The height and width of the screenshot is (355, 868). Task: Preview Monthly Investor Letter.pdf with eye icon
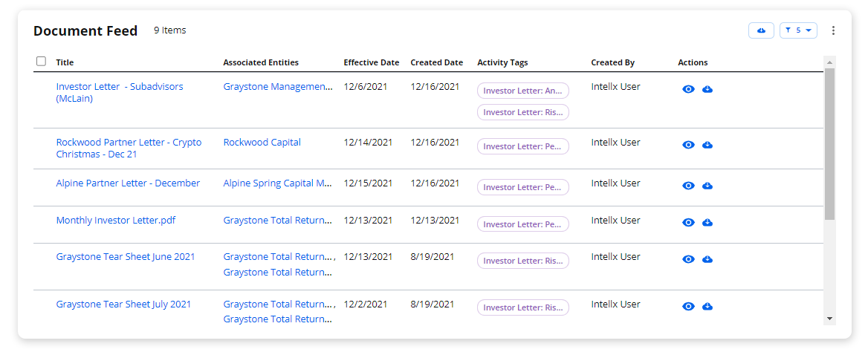pos(688,222)
